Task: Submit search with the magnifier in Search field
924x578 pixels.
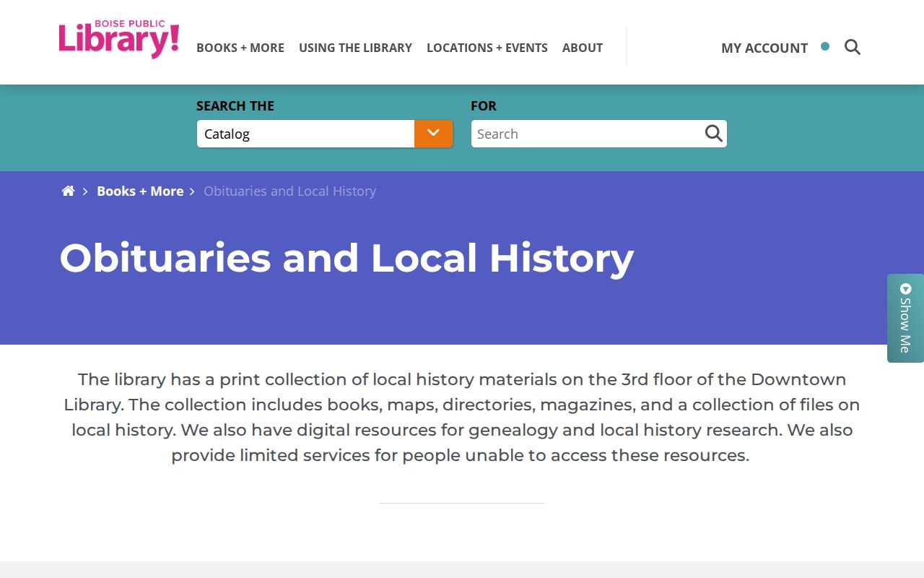Action: point(713,134)
